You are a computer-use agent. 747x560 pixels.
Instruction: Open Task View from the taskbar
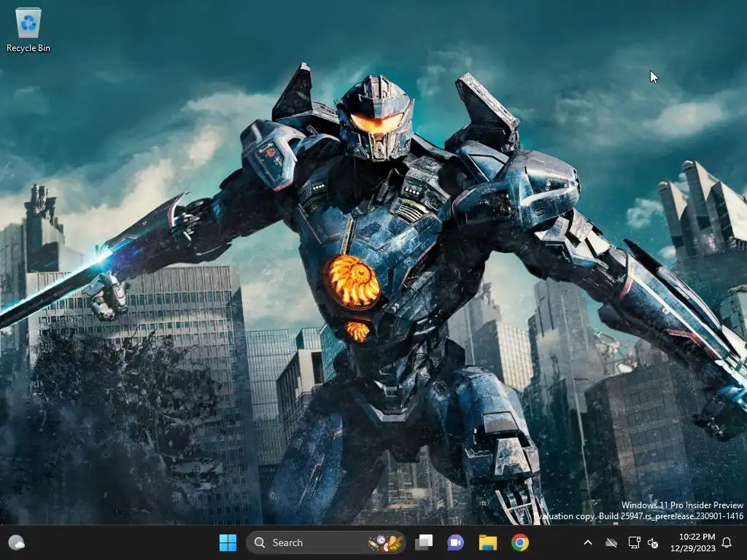[x=424, y=542]
